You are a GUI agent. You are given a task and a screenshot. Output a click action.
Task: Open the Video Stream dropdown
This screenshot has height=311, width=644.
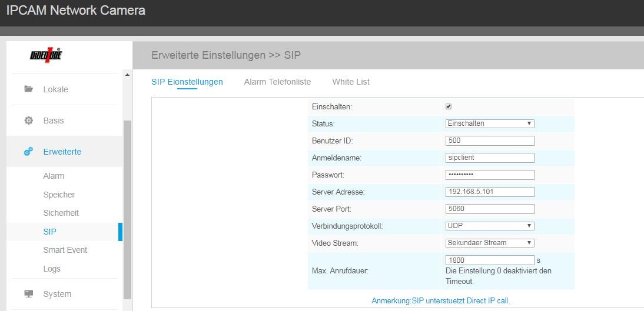tap(490, 242)
